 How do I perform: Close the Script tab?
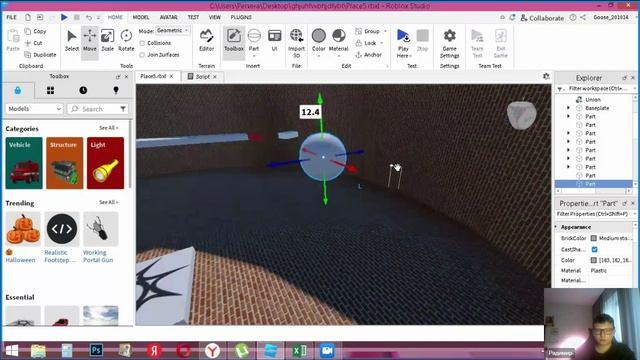(x=215, y=77)
